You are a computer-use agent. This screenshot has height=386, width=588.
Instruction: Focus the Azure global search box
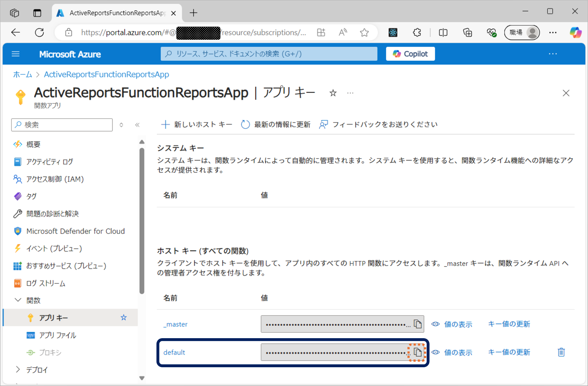coord(269,54)
